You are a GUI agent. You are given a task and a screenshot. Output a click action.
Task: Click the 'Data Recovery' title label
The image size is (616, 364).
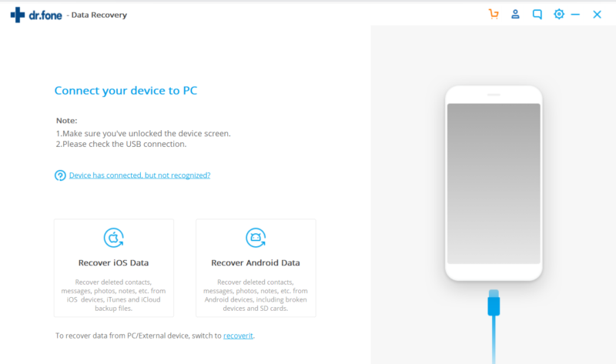(x=99, y=15)
